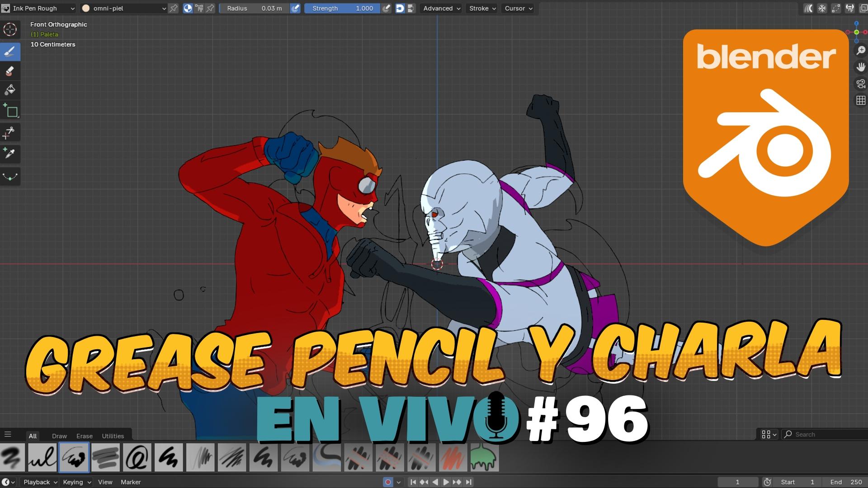Toggle strength pen pressure
The image size is (868, 488).
pyautogui.click(x=386, y=8)
